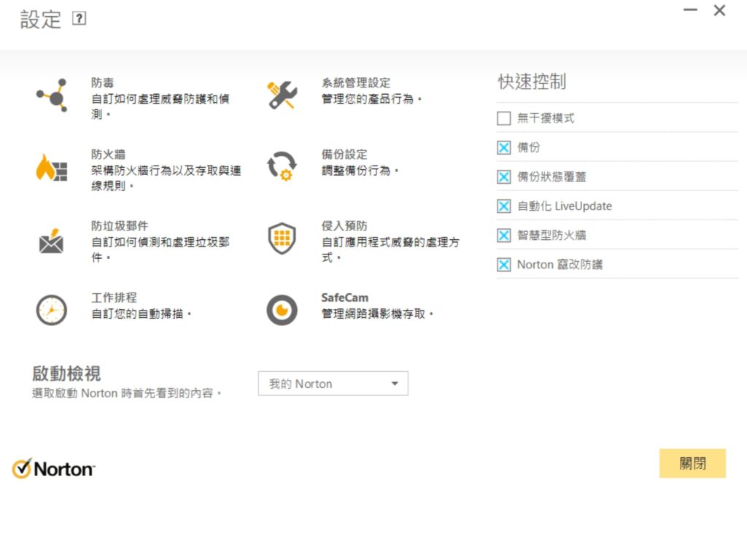Toggle the 智慧型防火牆 checkbox

pos(503,236)
